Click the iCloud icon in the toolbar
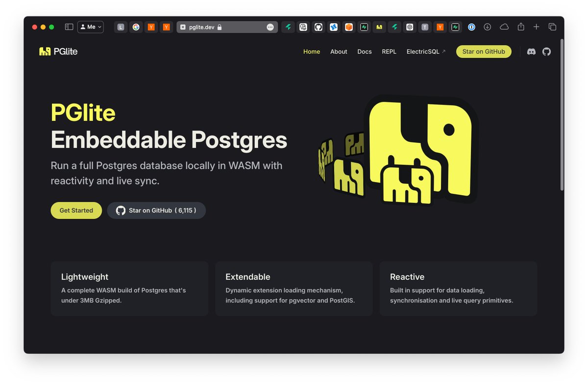Screen dimensions: 588x385 coord(504,27)
